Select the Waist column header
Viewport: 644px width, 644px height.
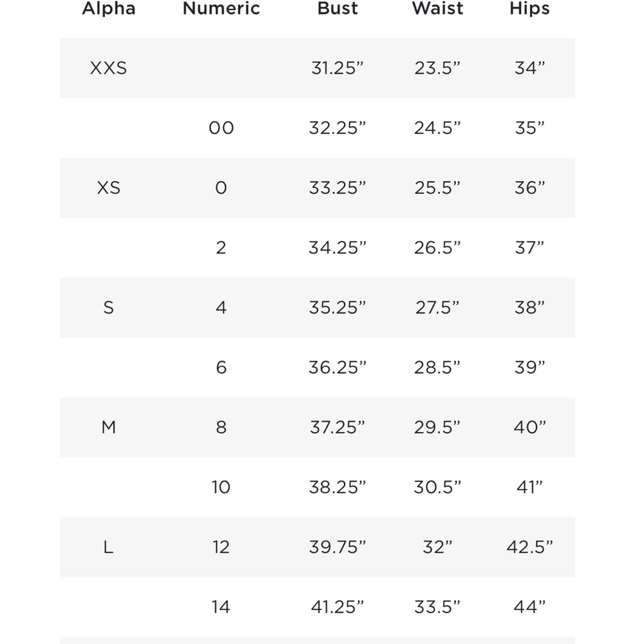pyautogui.click(x=438, y=8)
